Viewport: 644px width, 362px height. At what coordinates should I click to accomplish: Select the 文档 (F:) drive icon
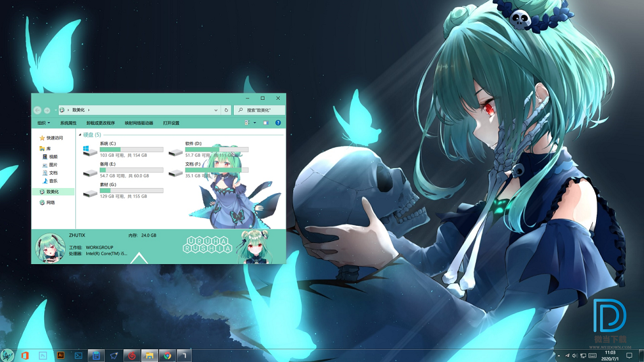click(175, 173)
